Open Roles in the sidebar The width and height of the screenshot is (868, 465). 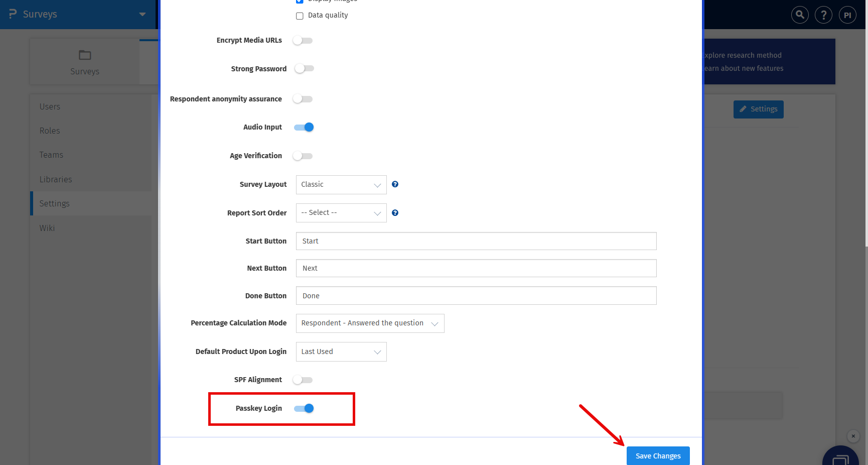pyautogui.click(x=50, y=131)
